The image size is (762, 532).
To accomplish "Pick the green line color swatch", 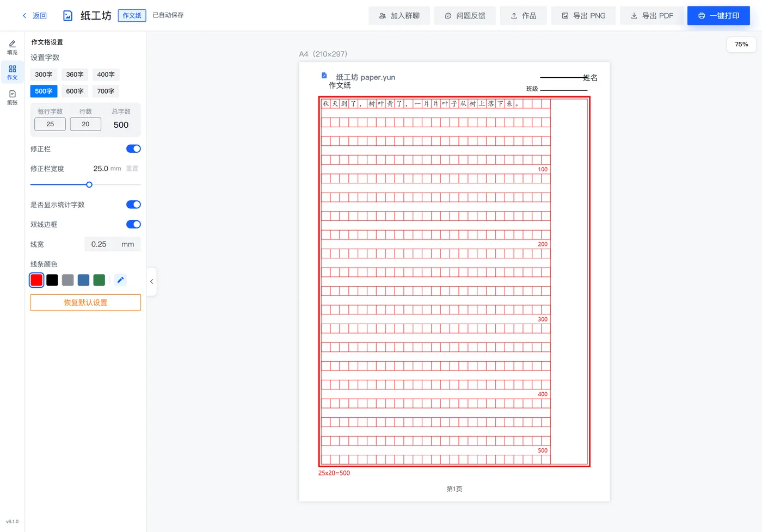I will coord(99,280).
